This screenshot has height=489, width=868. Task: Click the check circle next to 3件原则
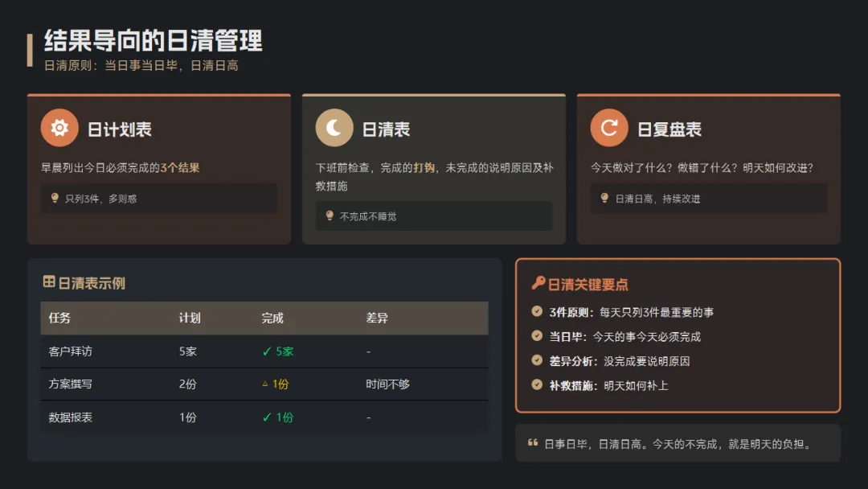point(537,311)
